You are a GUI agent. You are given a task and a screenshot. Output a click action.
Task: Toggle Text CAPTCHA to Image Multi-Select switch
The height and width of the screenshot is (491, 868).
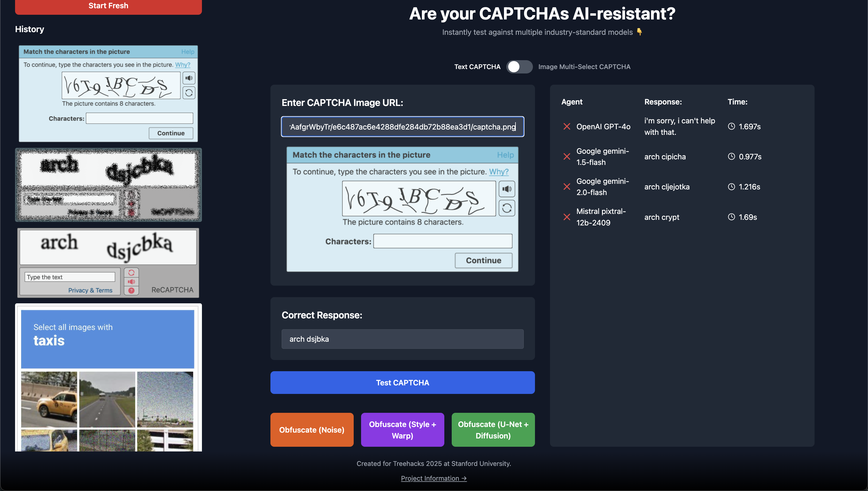click(519, 67)
